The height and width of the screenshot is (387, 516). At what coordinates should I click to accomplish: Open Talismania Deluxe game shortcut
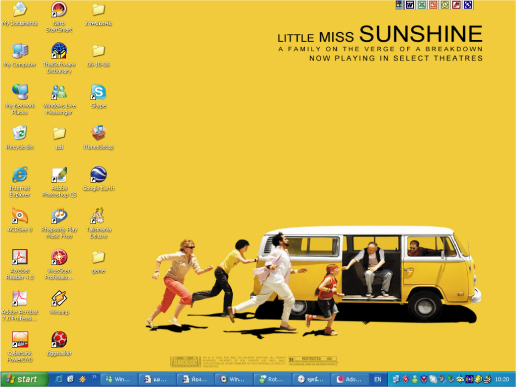coord(99,223)
